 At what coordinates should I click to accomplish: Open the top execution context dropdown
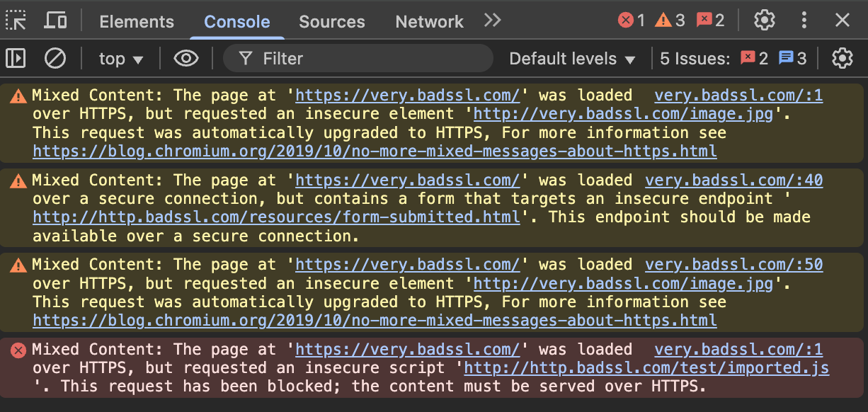coord(120,59)
